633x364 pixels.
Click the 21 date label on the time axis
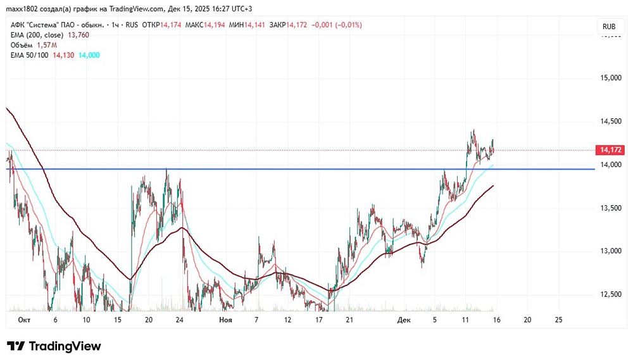349,320
